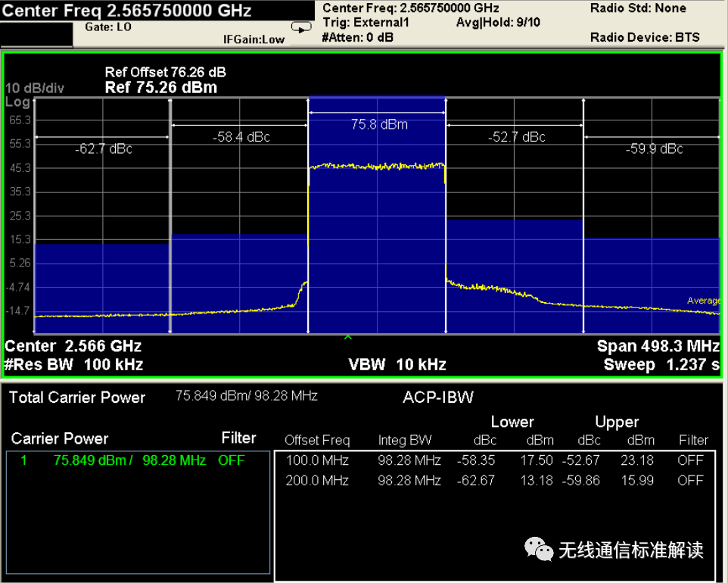Click the #Atten: 0 dB setting

(356, 37)
